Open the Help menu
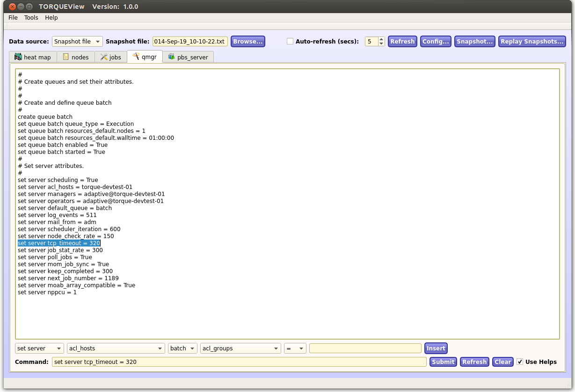 [51, 18]
